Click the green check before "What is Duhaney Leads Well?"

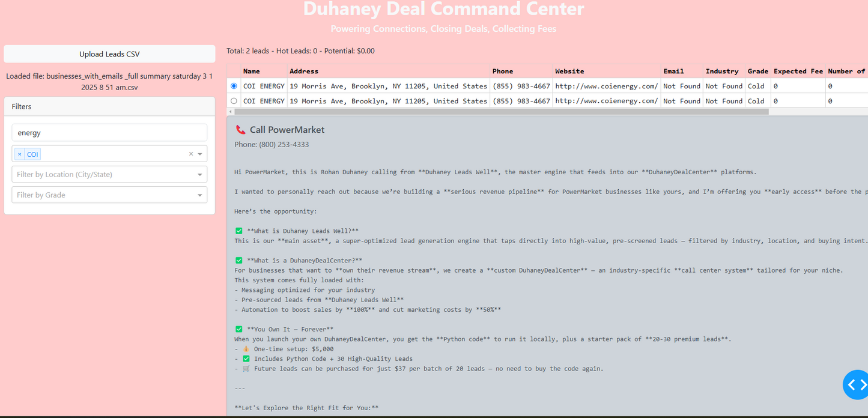point(239,231)
